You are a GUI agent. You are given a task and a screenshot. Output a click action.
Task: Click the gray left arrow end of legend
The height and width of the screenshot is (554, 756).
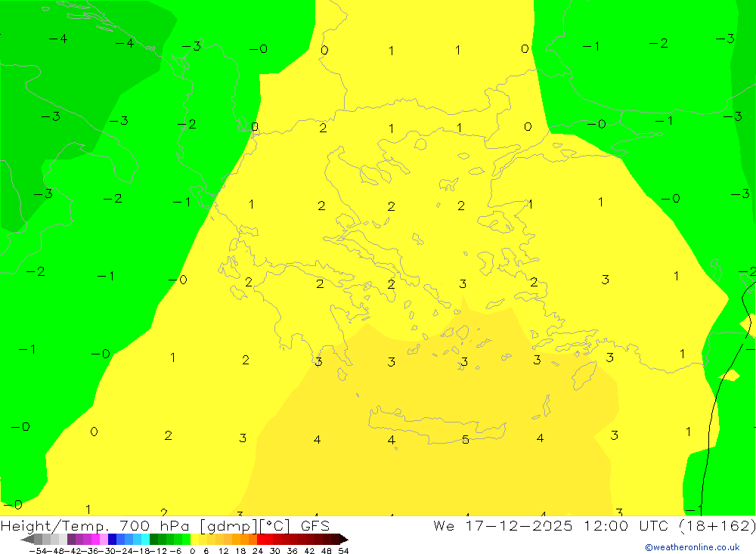[x=27, y=539]
